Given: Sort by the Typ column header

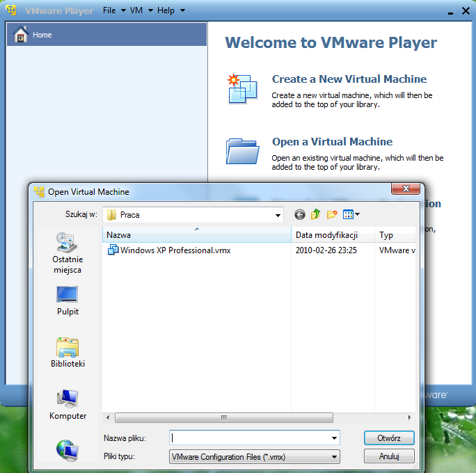Looking at the screenshot, I should (x=395, y=235).
